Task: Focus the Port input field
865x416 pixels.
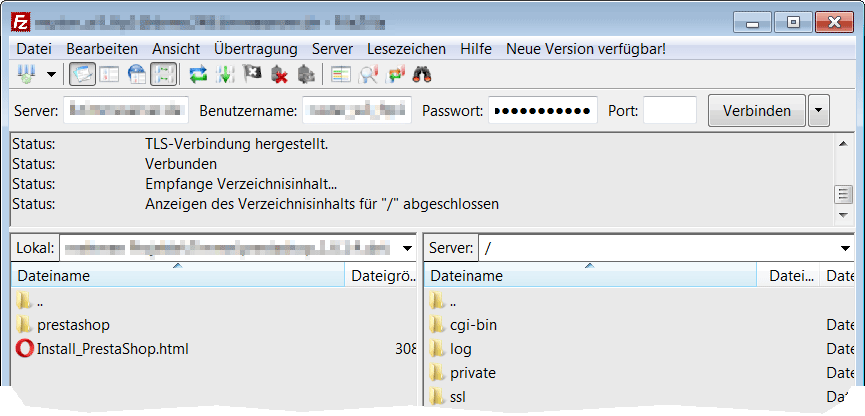Action: (670, 110)
